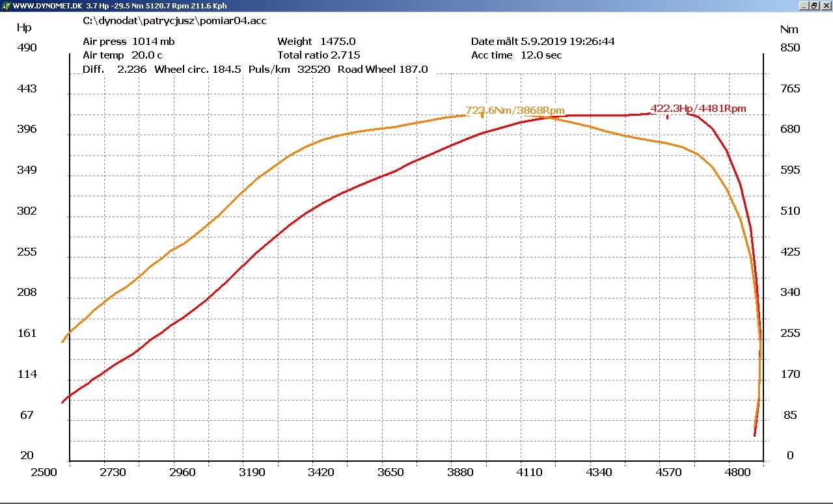Click the Dynomet application icon in title bar

pyautogui.click(x=6, y=6)
